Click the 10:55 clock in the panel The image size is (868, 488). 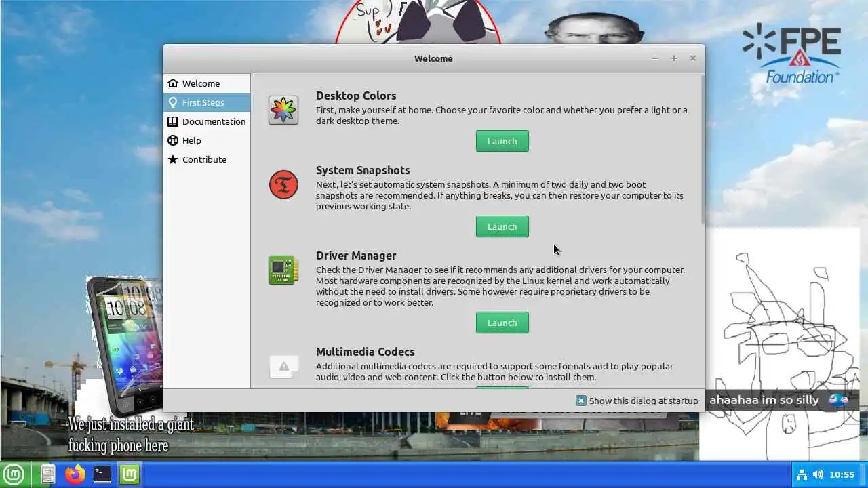[x=842, y=475]
